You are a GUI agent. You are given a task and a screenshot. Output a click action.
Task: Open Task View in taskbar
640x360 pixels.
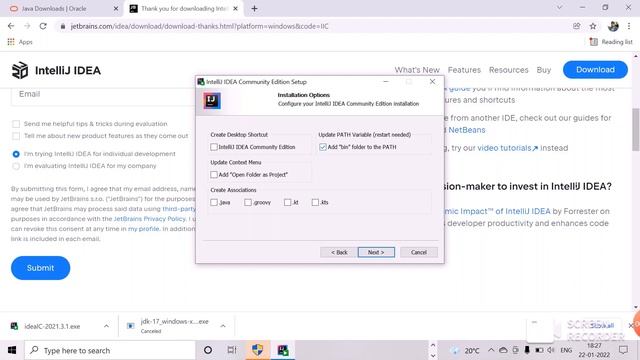coord(232,350)
